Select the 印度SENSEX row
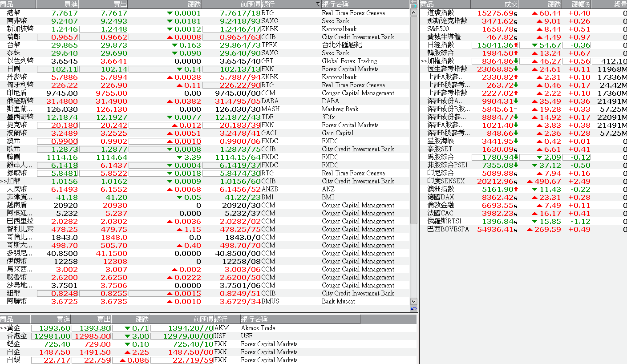This screenshot has height=364, width=627. tap(524, 181)
